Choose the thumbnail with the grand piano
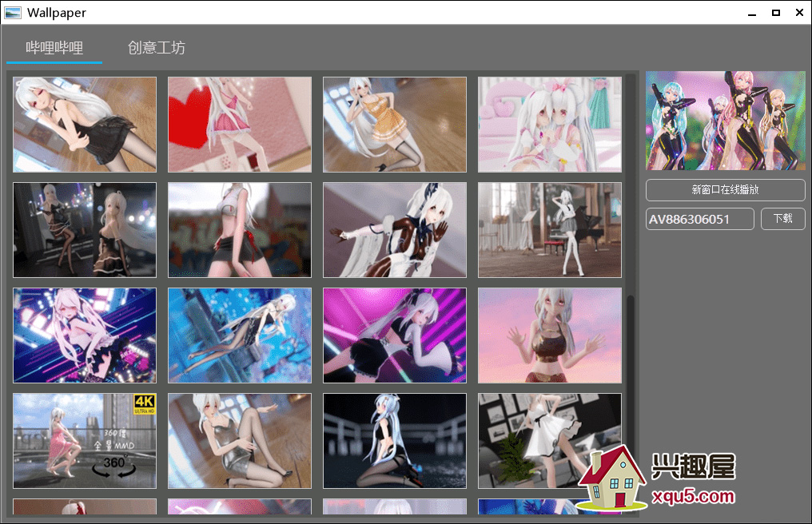This screenshot has width=812, height=524. pos(549,230)
